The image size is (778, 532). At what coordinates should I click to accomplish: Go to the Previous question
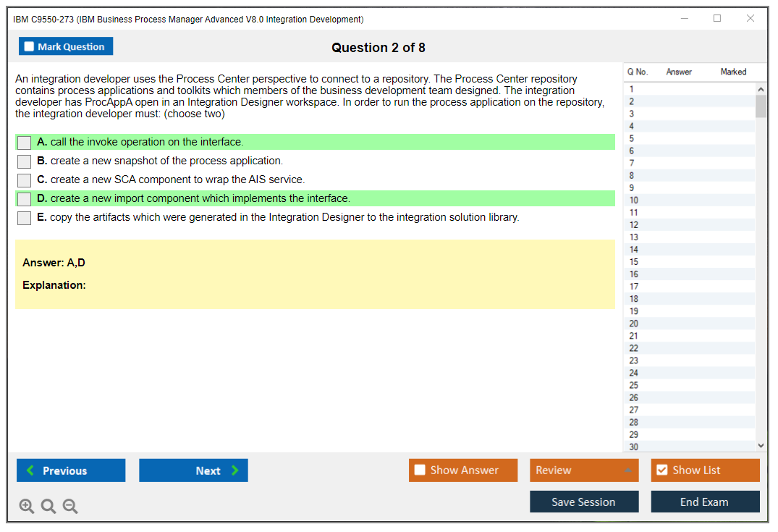tap(71, 470)
